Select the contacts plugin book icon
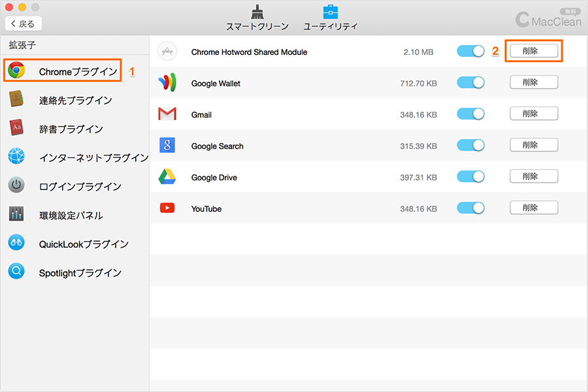The image size is (588, 392). (x=16, y=99)
